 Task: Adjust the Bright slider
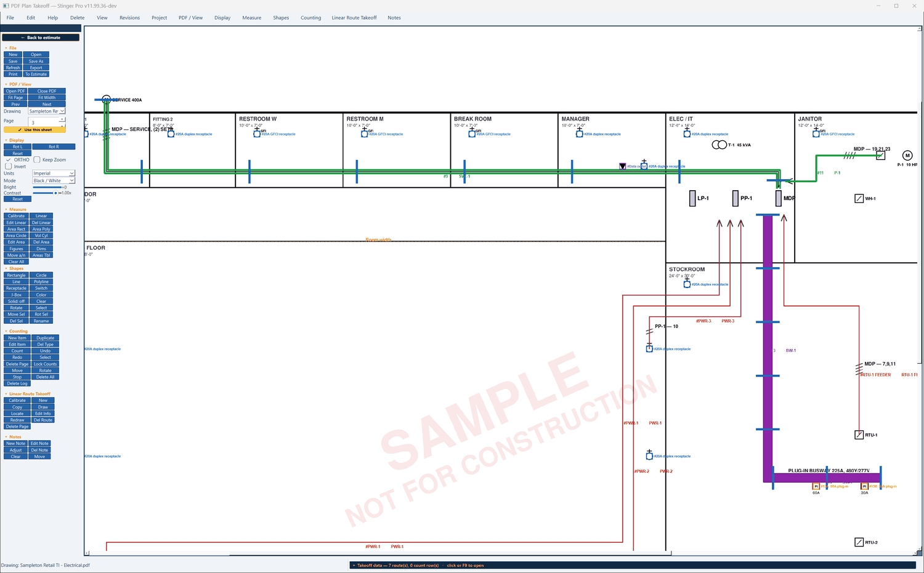click(47, 187)
